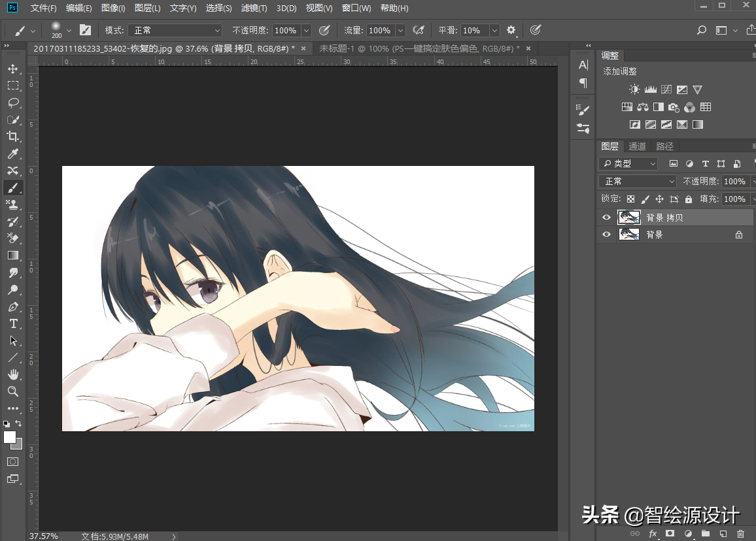Add a Photo Filter adjustment

pyautogui.click(x=674, y=107)
